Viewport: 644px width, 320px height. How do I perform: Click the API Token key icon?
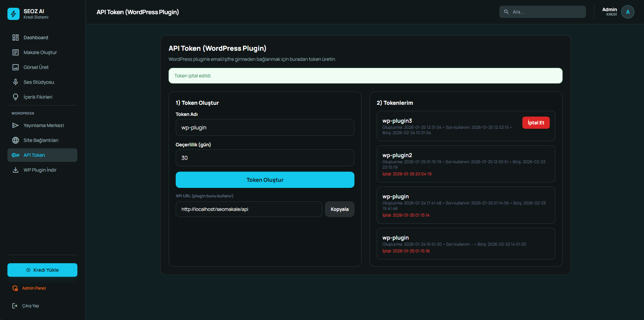pyautogui.click(x=16, y=155)
